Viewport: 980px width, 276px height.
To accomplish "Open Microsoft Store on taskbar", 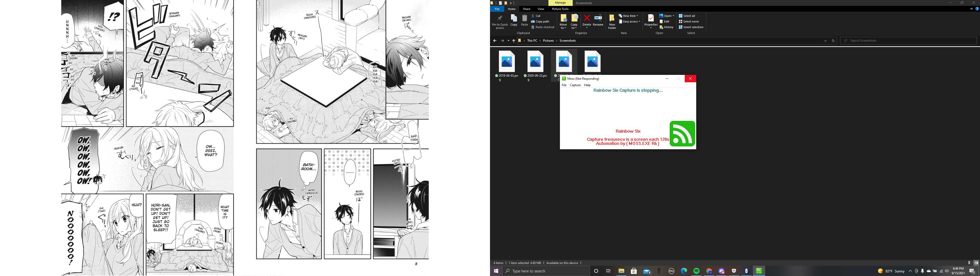I will pos(634,271).
